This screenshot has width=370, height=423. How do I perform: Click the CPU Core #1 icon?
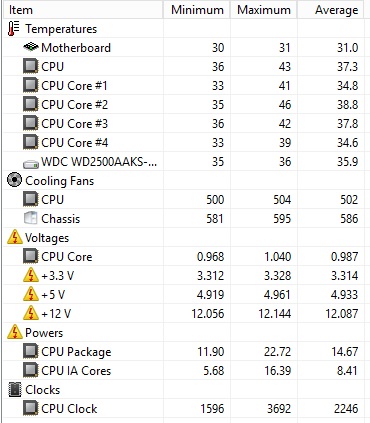tap(31, 85)
